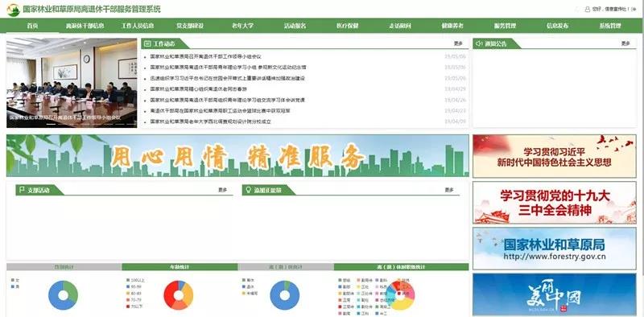This screenshot has height=317, width=644.
Task: Click the logout icon beside the username
Action: [x=634, y=9]
